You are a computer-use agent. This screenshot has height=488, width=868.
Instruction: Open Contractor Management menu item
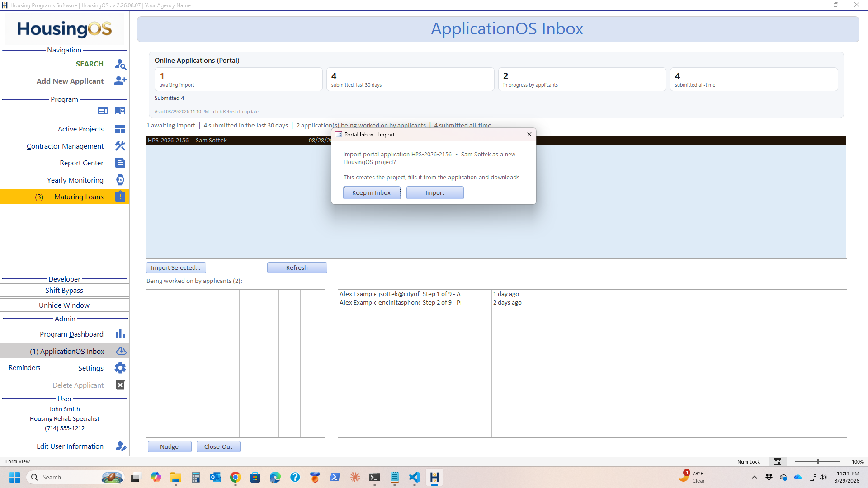pos(65,146)
